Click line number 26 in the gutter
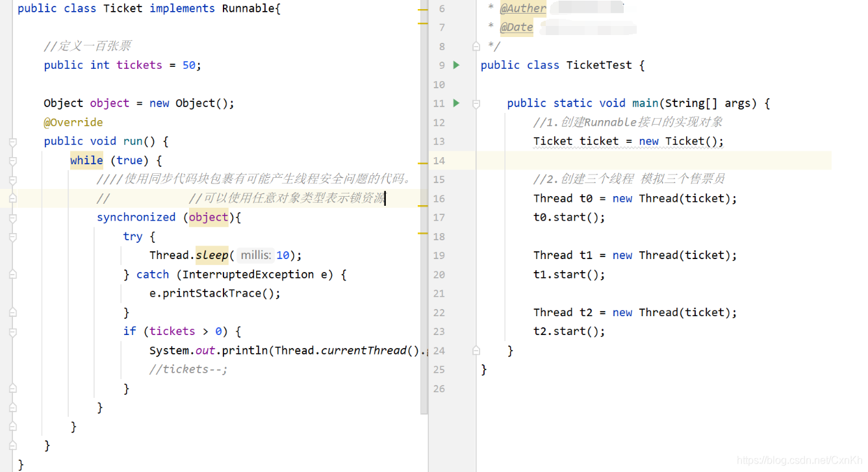 pyautogui.click(x=439, y=388)
